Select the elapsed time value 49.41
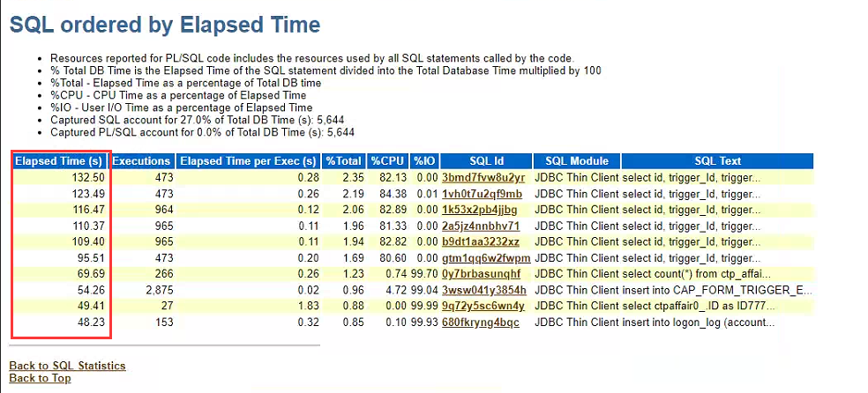The height and width of the screenshot is (393, 868). (92, 306)
